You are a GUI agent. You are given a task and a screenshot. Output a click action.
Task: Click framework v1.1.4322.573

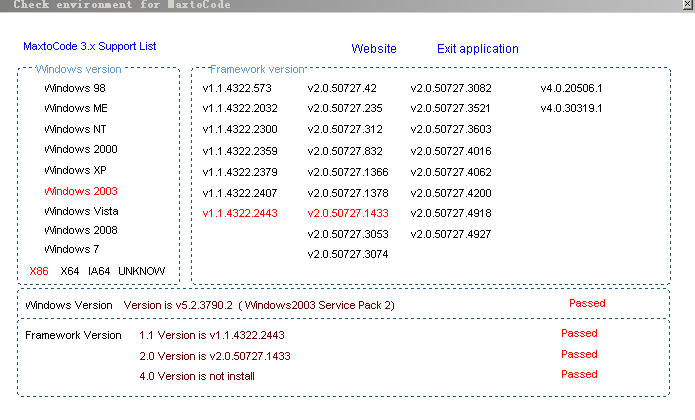click(237, 88)
